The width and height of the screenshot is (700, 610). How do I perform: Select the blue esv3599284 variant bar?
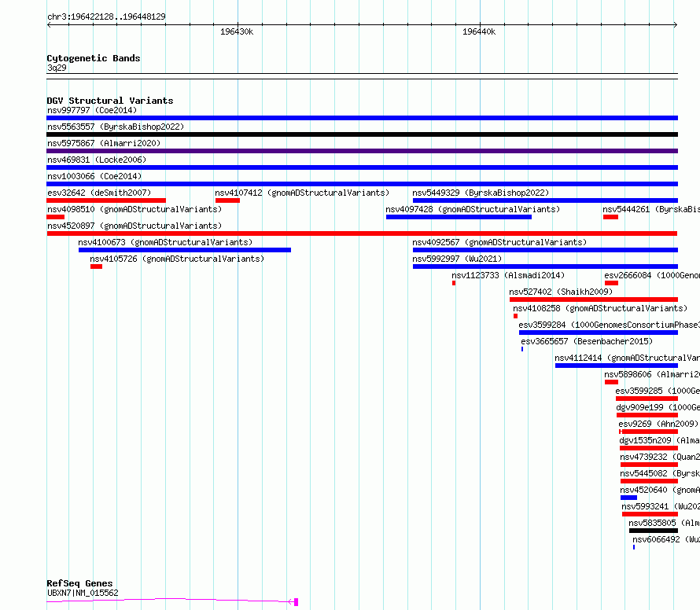(x=599, y=333)
